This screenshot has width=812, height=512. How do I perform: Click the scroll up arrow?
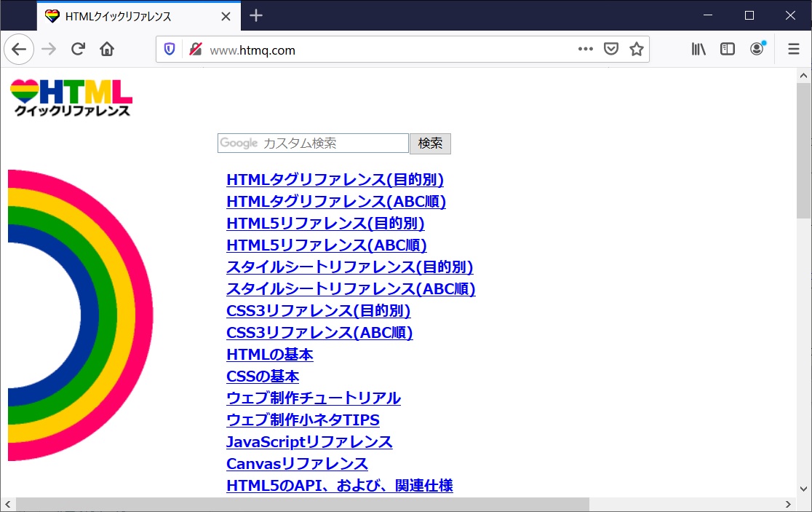[803, 76]
